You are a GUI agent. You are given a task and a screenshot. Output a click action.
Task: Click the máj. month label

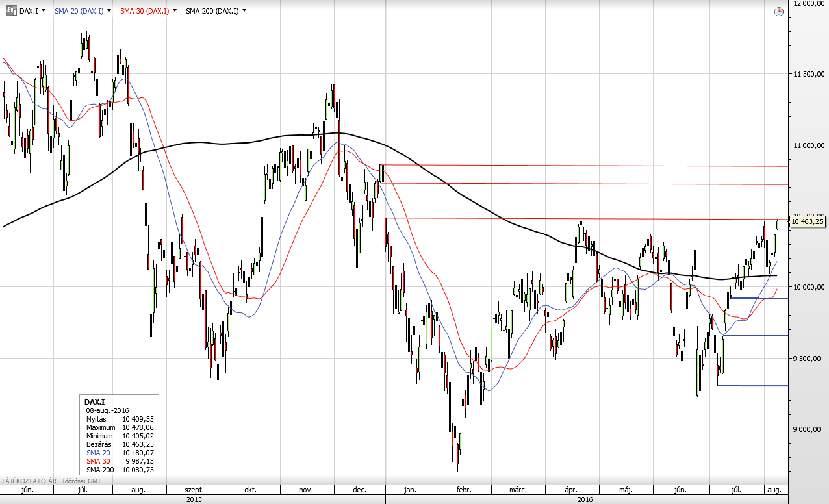point(626,490)
